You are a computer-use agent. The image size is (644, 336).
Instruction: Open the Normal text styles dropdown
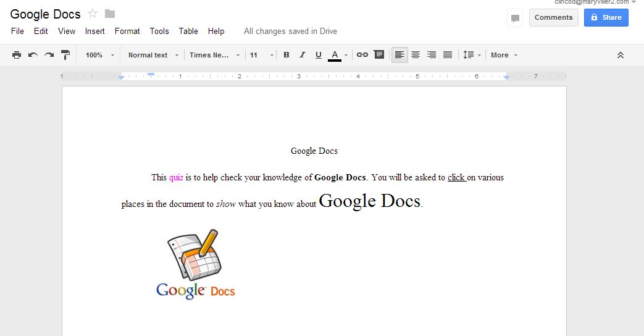[x=153, y=55]
